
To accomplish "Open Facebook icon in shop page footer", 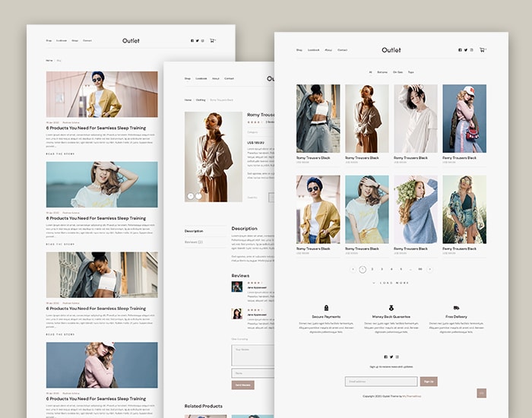I will (x=386, y=356).
